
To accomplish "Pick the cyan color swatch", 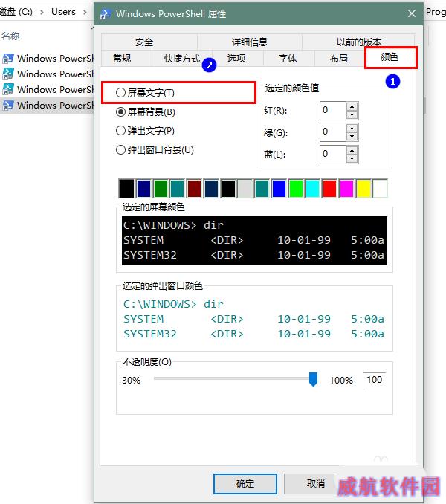I will click(313, 188).
